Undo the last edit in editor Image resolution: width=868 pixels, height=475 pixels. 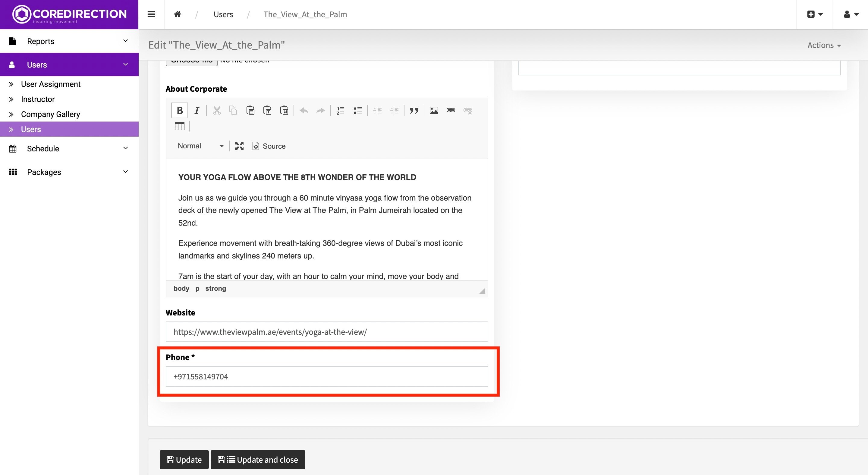[x=304, y=111]
